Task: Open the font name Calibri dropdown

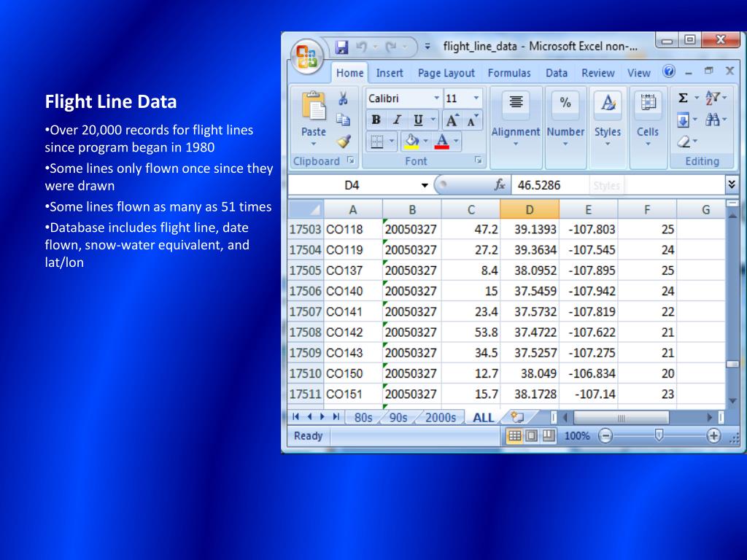Action: [437, 98]
